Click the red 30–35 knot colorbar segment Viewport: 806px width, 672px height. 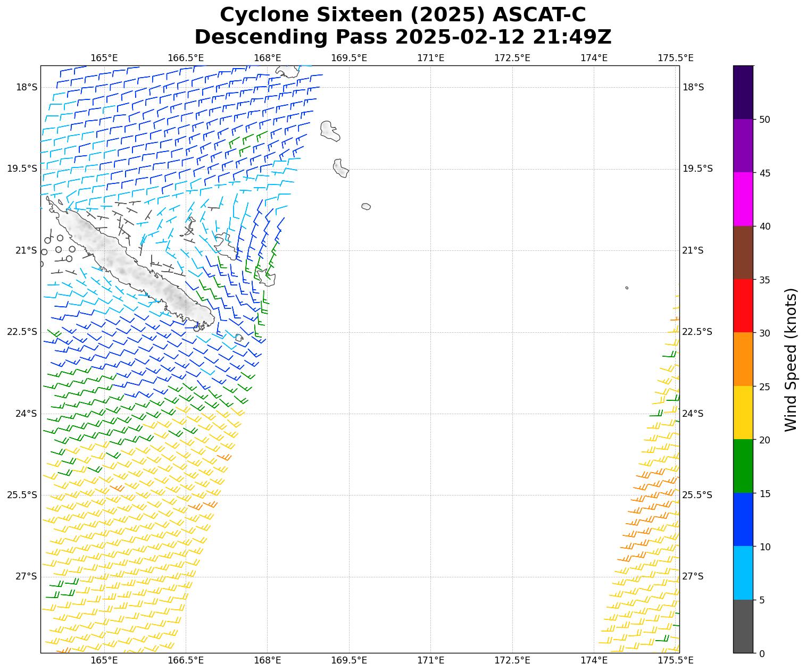[743, 306]
